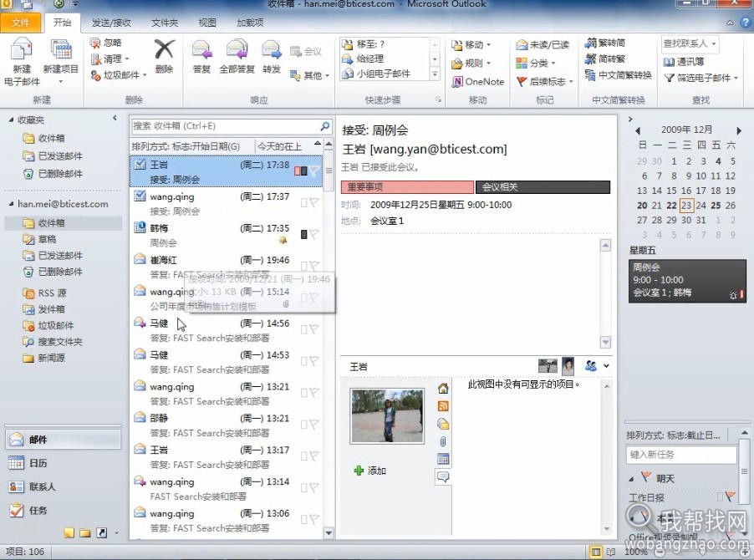Collapse the han.mei@bticest.com account tree
Viewport: 754px width, 560px height.
coord(11,204)
